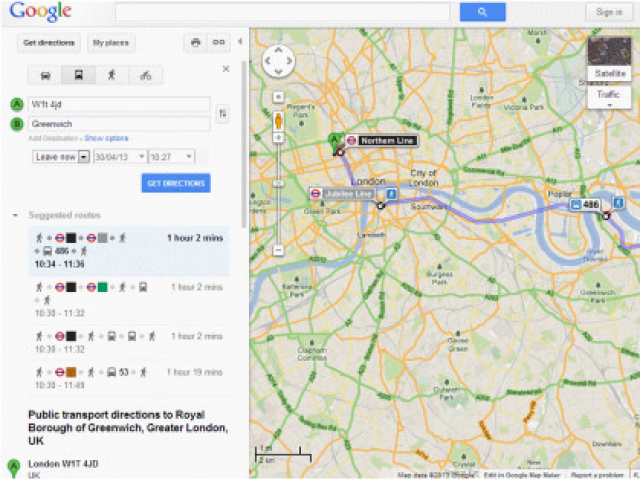Click London W1T 4JD starting point text
The image size is (640, 480).
point(63,464)
